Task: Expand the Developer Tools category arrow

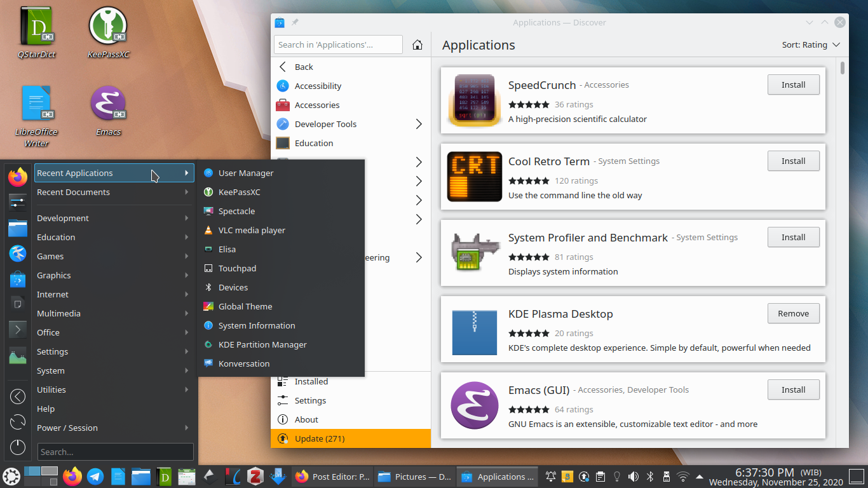Action: pyautogui.click(x=419, y=124)
